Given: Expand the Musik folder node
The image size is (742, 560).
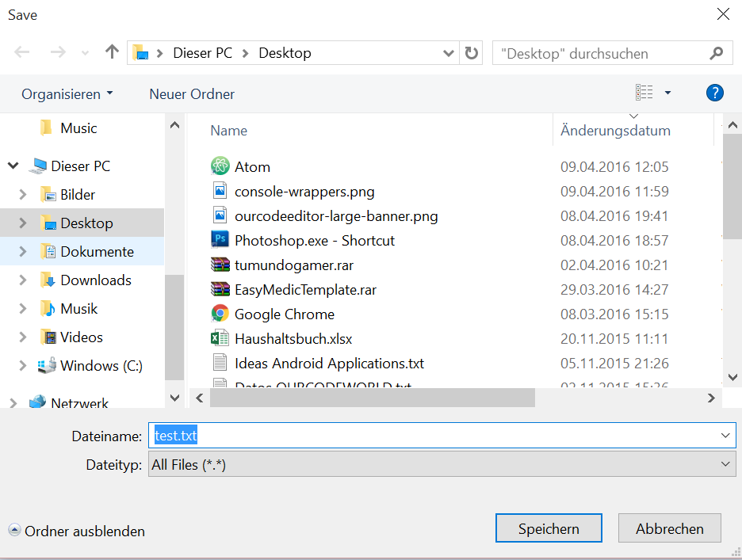Looking at the screenshot, I should pos(23,308).
